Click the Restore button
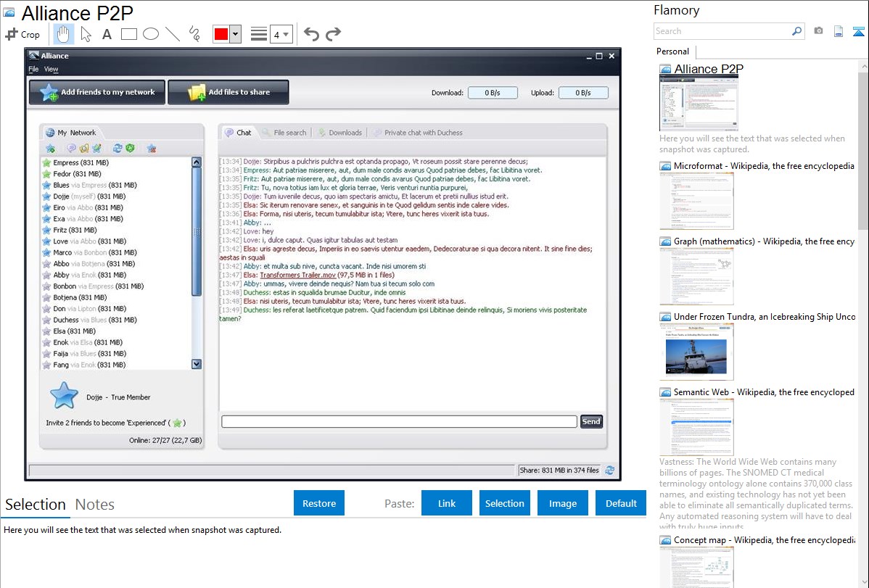This screenshot has height=588, width=869. [x=319, y=503]
